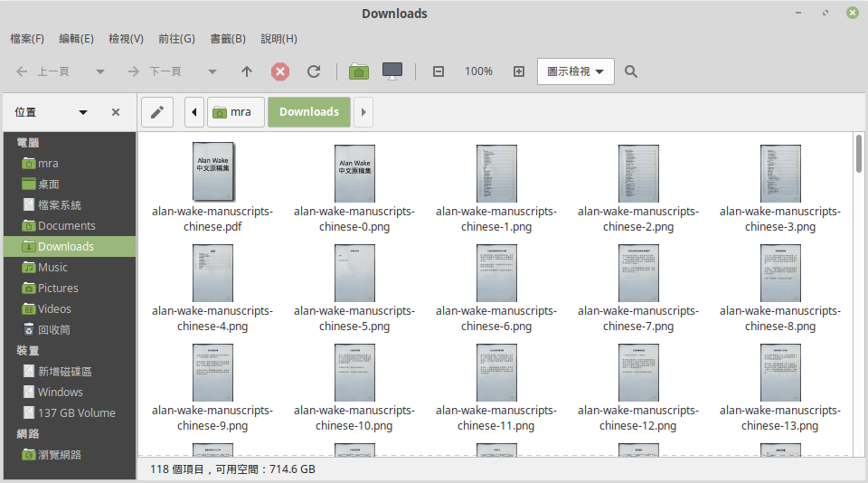Screen dimensions: 868x483
Task: Select the alan-wake-manuscripts-chinese.pdf file
Action: tap(213, 172)
